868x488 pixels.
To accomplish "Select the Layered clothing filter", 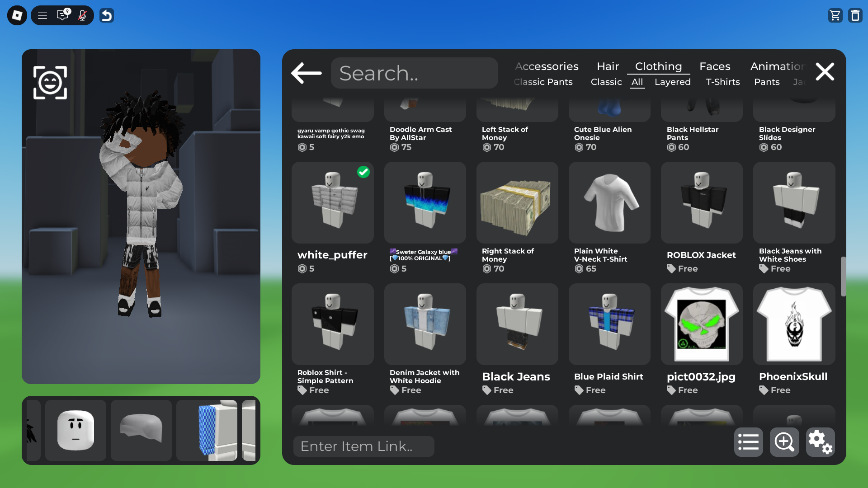I will [672, 82].
